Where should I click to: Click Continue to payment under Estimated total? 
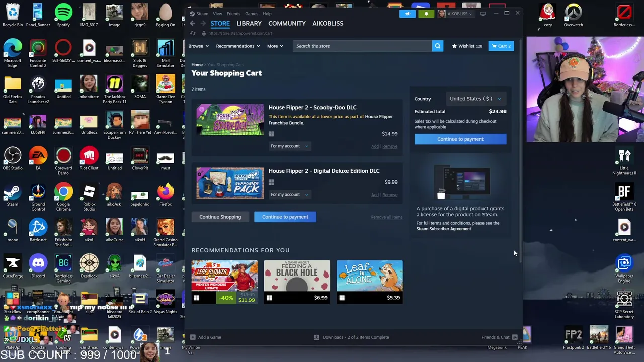coord(460,139)
